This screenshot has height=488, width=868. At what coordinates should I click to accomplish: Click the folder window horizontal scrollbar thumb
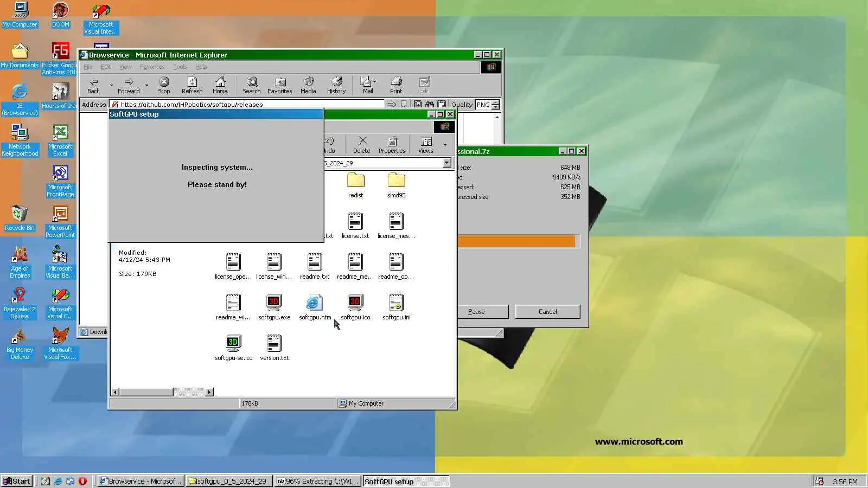[146, 392]
